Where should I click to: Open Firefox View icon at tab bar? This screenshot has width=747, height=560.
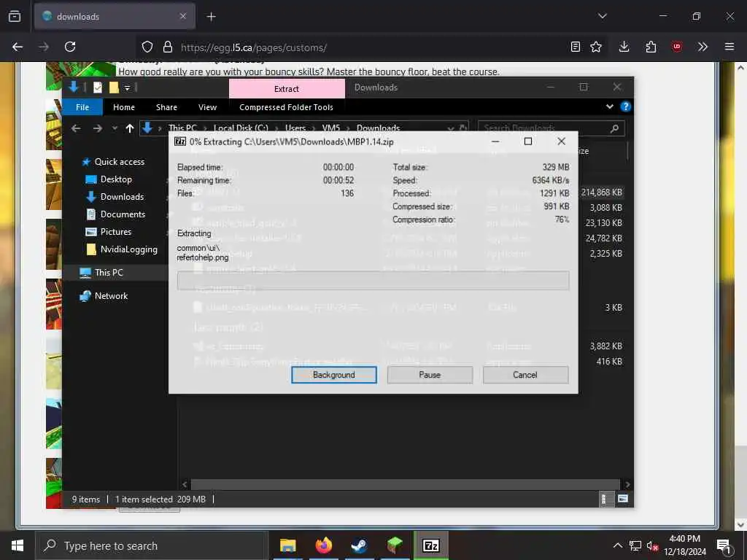(15, 16)
